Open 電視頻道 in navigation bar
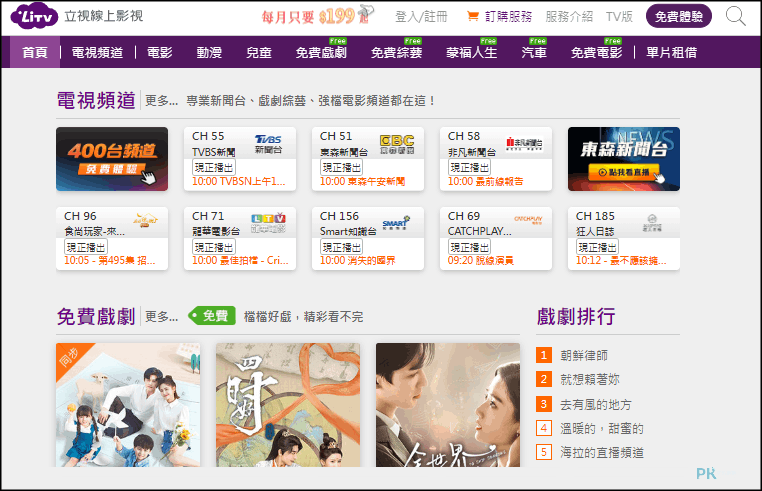The height and width of the screenshot is (491, 762). pos(97,52)
